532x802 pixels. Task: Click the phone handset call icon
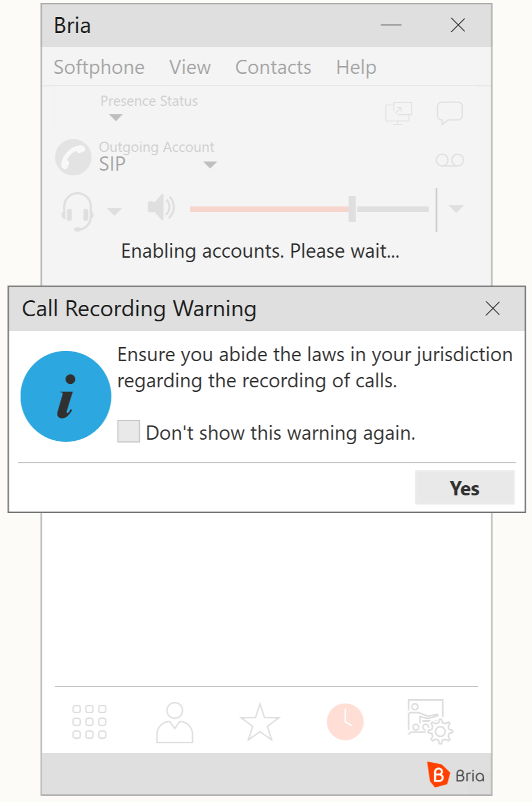pos(73,157)
